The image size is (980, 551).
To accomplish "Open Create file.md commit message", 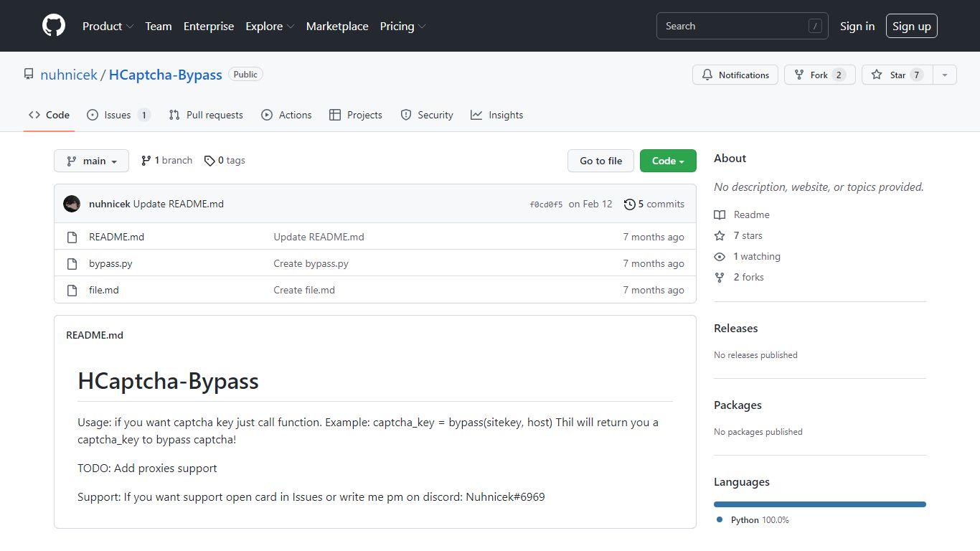I will point(304,290).
